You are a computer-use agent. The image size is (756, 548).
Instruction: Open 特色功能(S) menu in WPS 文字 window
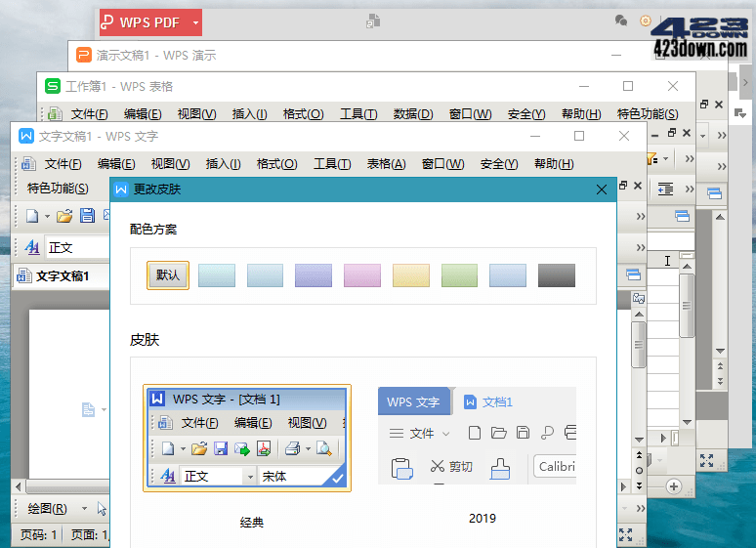coord(58,189)
